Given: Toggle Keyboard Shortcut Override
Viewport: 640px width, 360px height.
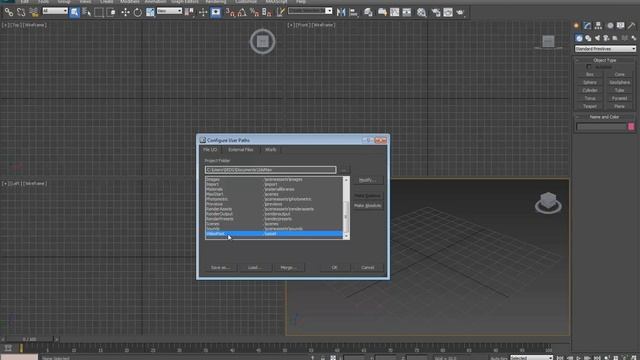Looking at the screenshot, I should pyautogui.click(x=216, y=12).
